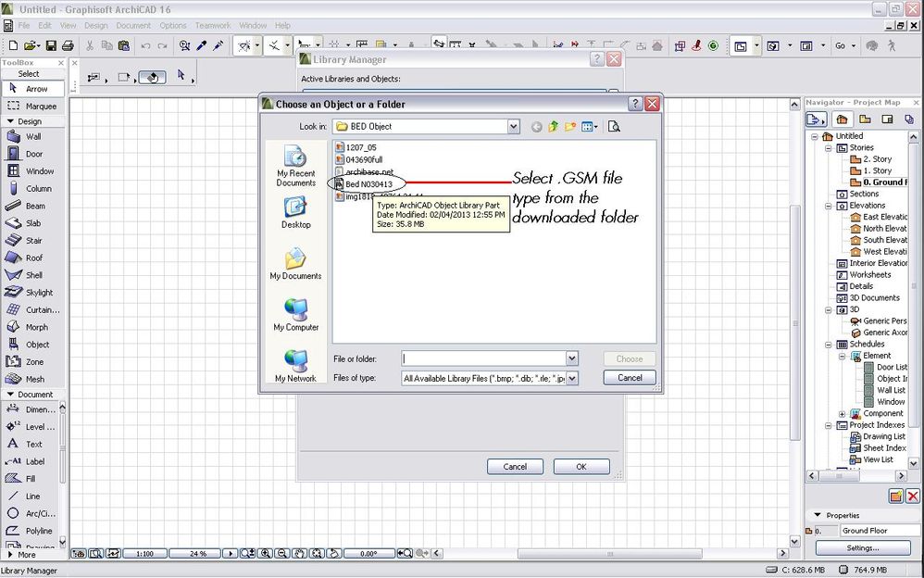Select the 043690full file
Viewport: 924px width, 578px height.
click(359, 160)
